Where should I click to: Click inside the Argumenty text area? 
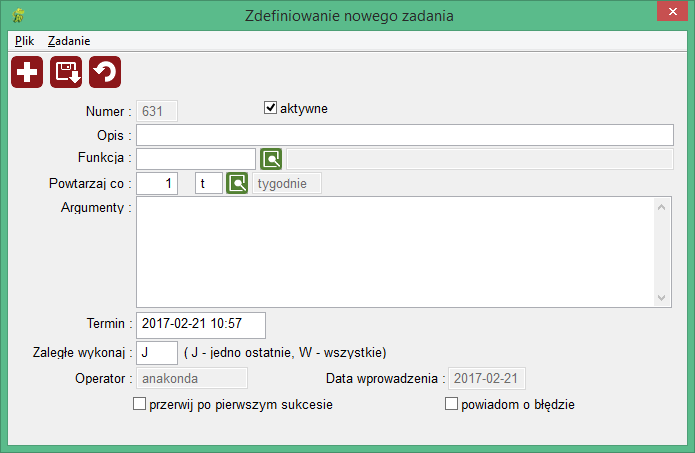coord(395,252)
